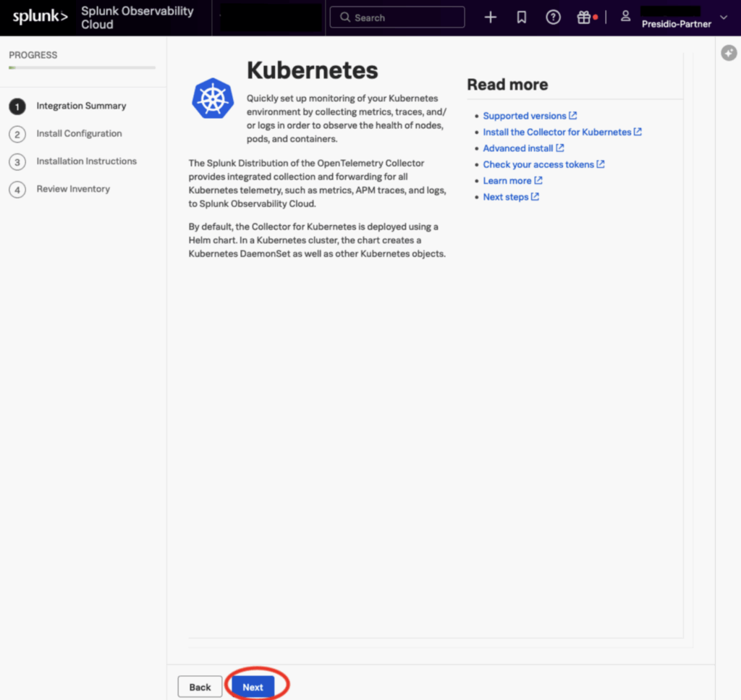Click the Splunk logo in header
The image size is (741, 700).
coord(40,17)
